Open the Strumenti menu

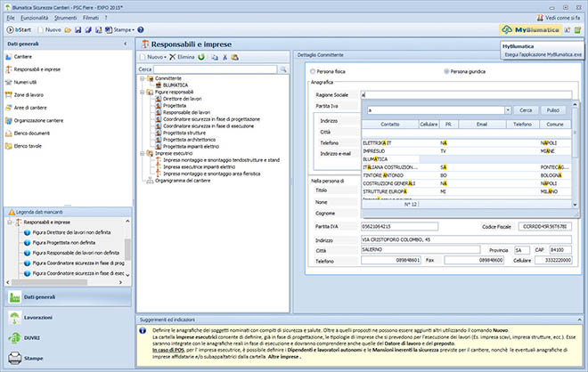[x=68, y=18]
